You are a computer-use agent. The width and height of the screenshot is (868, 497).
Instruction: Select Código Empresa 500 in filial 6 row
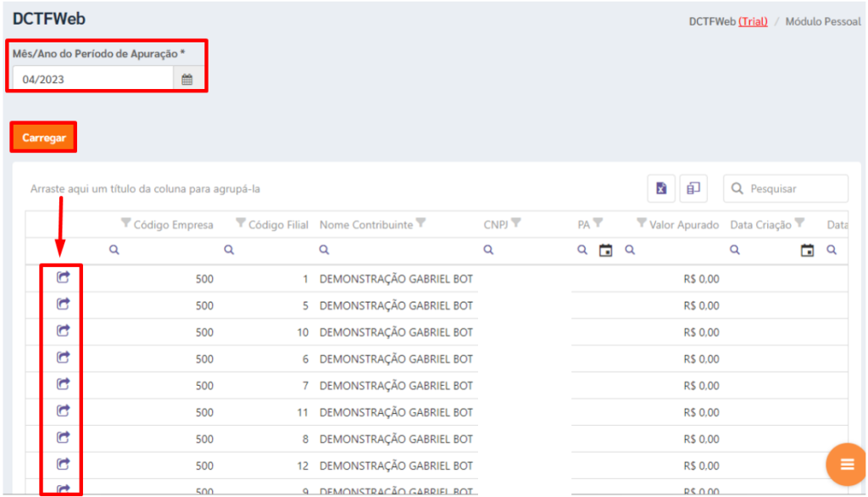click(204, 359)
